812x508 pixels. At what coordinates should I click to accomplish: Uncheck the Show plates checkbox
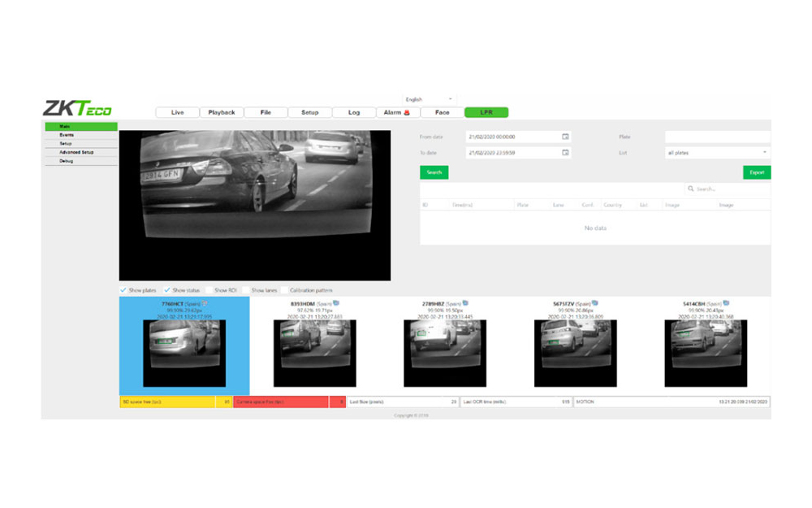(x=123, y=290)
